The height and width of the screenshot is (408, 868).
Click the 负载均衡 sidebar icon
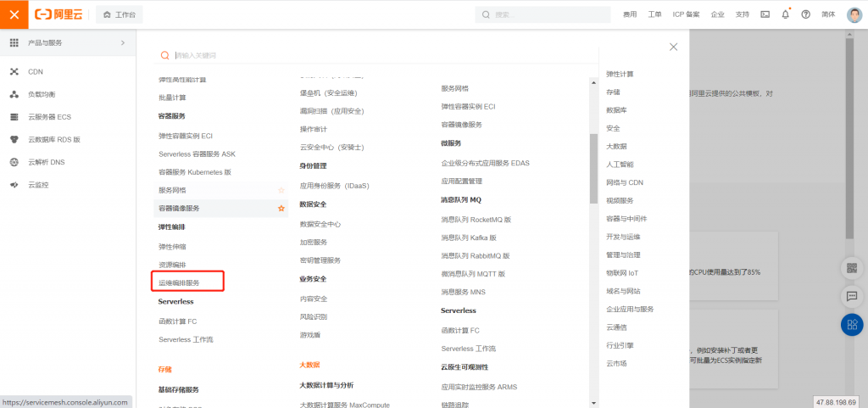[14, 95]
